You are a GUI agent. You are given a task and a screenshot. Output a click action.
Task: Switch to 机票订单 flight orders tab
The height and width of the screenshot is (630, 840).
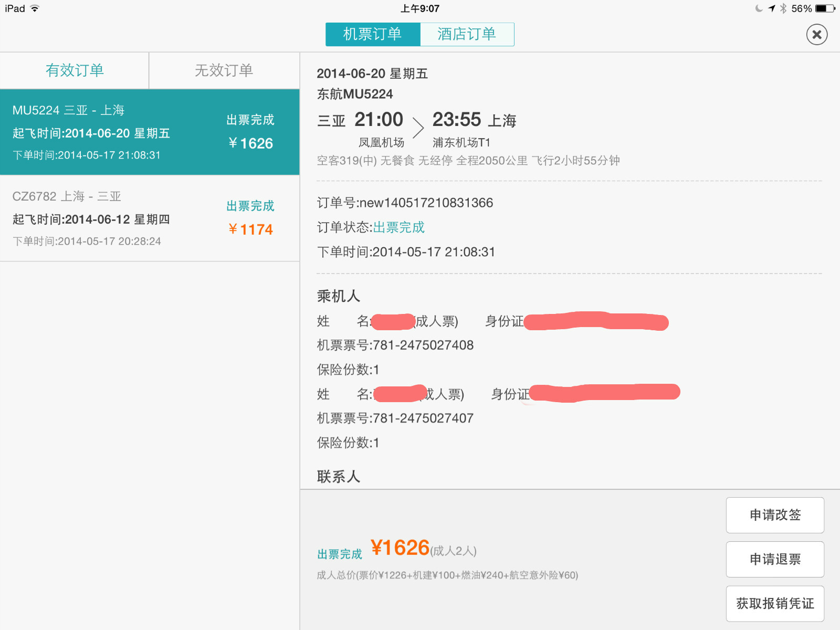pyautogui.click(x=372, y=35)
